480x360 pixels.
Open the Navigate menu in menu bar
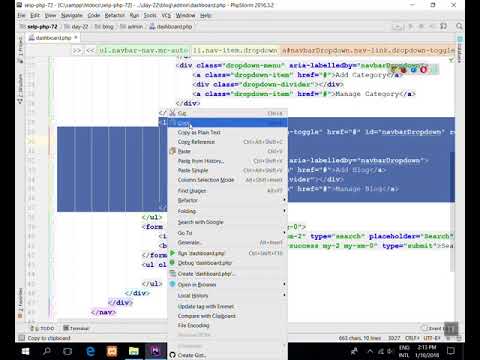tap(72, 15)
